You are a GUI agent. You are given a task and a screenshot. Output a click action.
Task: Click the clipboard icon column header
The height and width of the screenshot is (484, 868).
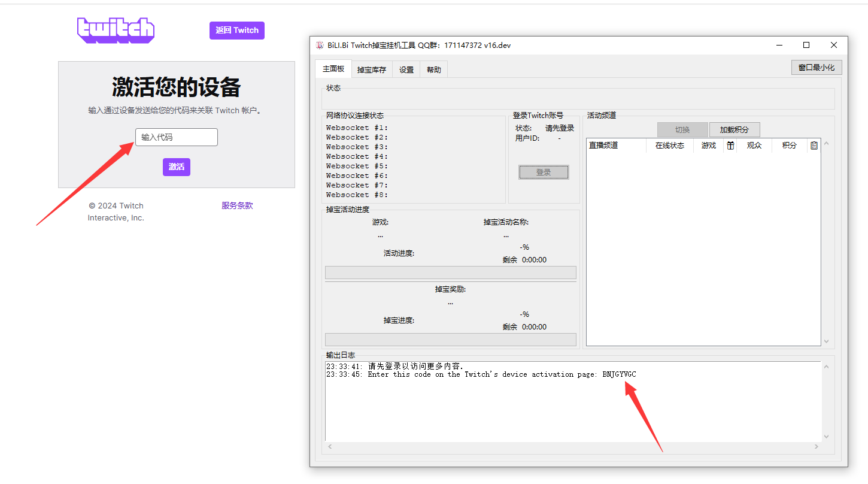point(814,145)
